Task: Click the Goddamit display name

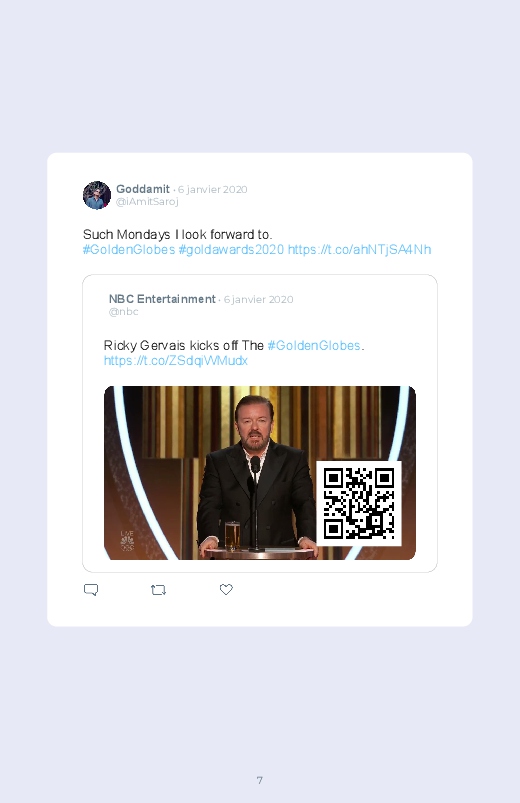Action: pos(143,189)
